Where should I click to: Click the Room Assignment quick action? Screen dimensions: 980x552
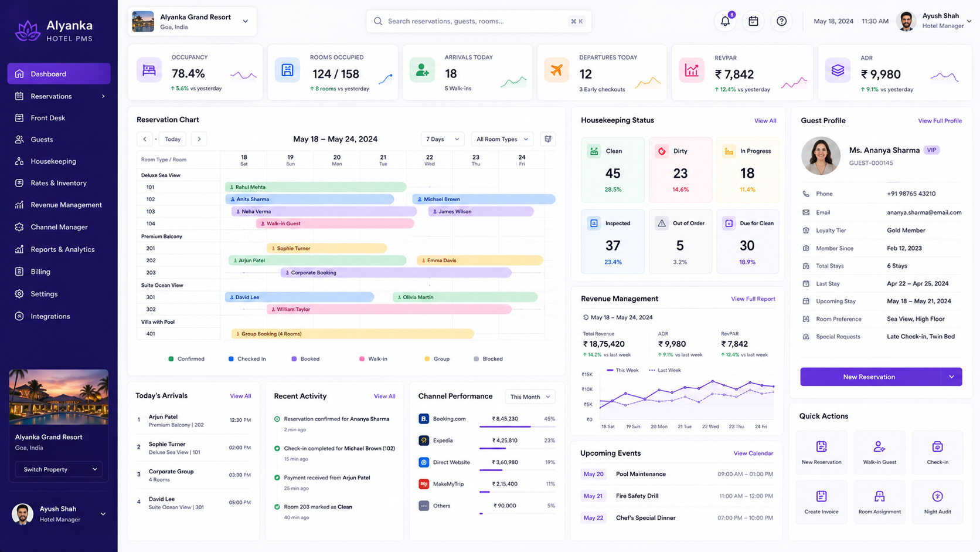pyautogui.click(x=879, y=502)
